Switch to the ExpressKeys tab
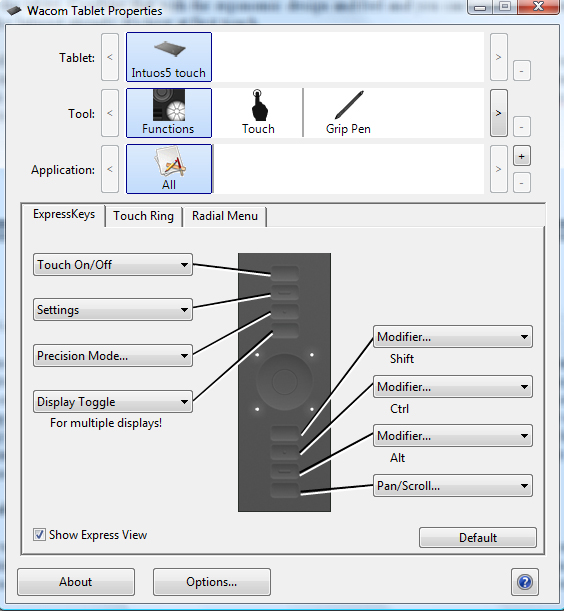 (x=64, y=215)
